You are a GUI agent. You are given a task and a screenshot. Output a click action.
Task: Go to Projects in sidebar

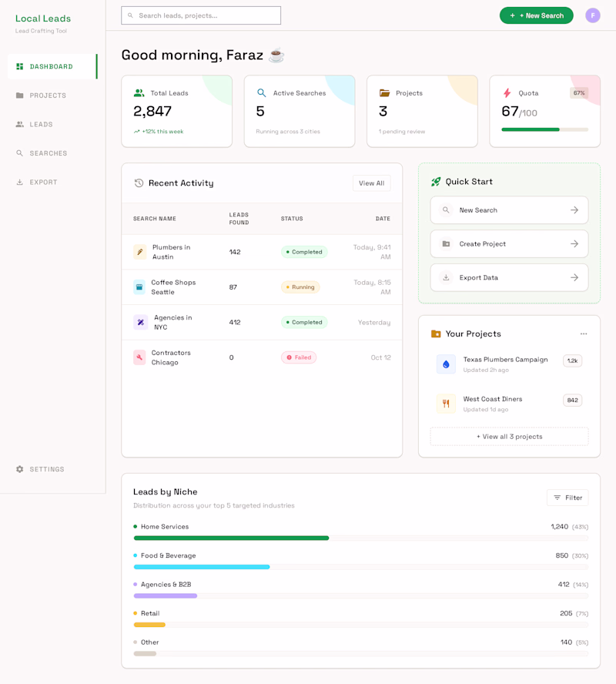click(x=52, y=96)
